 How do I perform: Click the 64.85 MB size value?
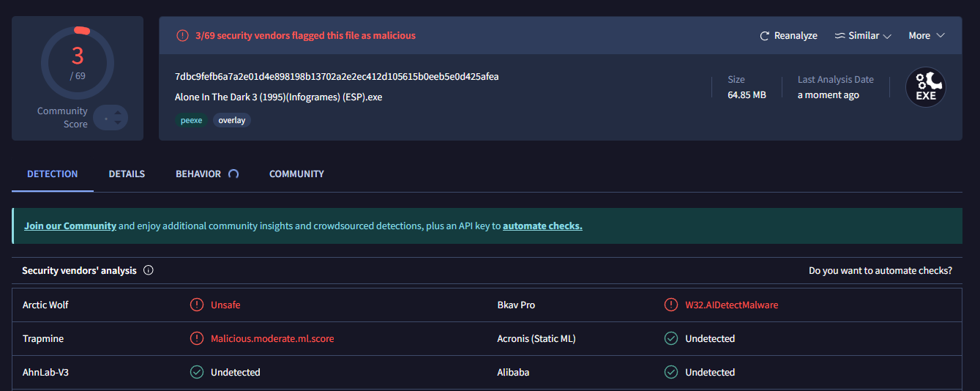(x=747, y=95)
